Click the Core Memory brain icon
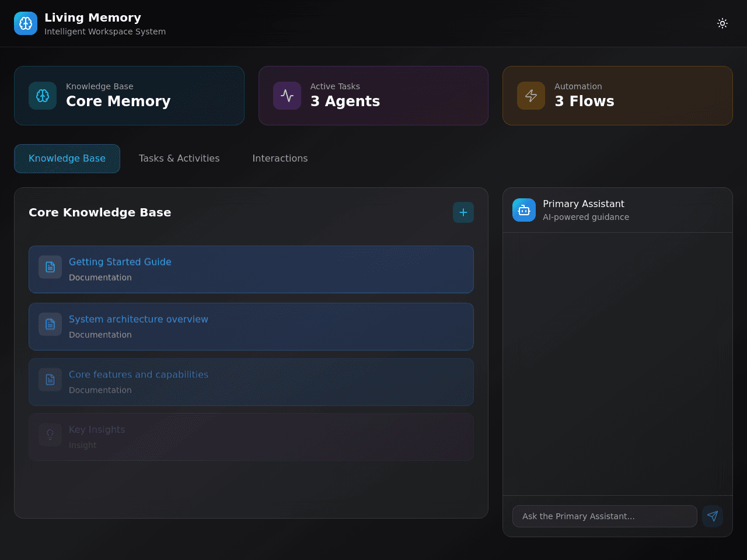This screenshot has width=747, height=560. 43,96
